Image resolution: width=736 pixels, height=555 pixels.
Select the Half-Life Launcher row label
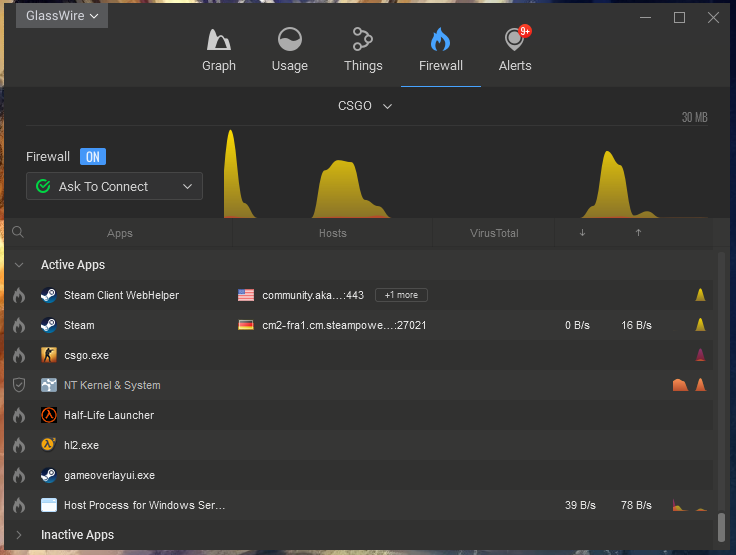[x=109, y=416]
